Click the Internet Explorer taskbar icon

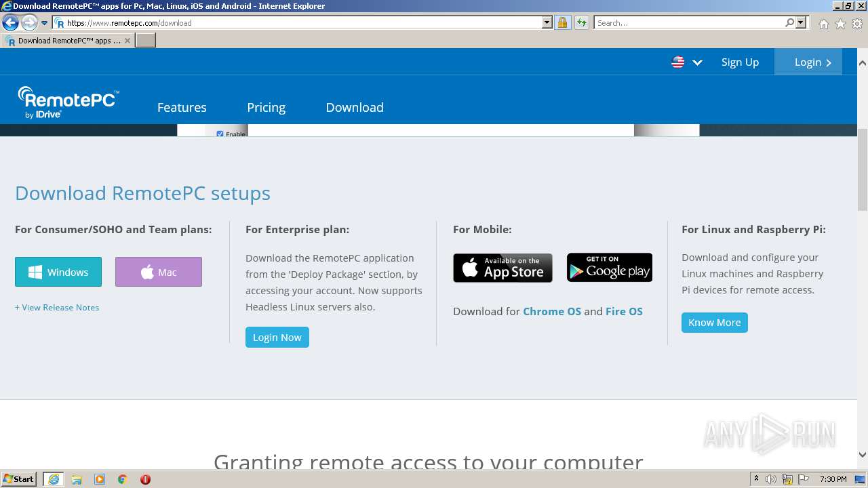tap(54, 479)
